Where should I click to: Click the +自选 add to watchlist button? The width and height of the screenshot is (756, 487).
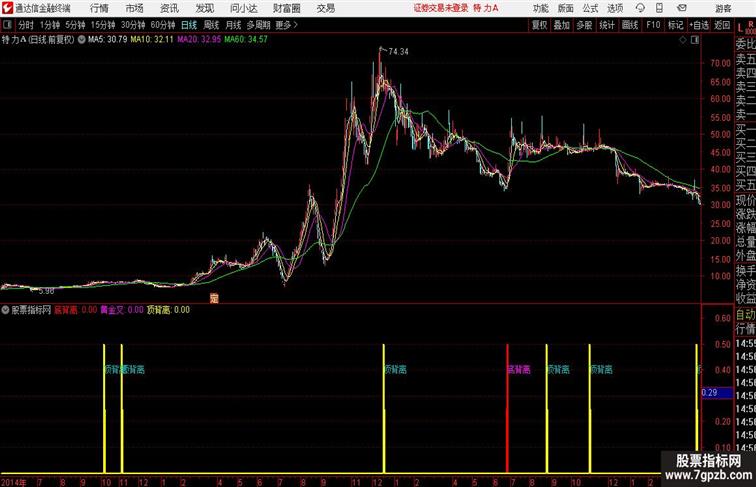(699, 25)
